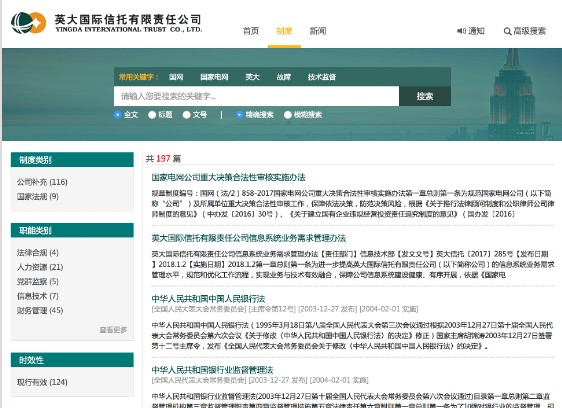The width and height of the screenshot is (562, 408).
Task: Filter by 党群监察 (5)
Action: (x=38, y=281)
